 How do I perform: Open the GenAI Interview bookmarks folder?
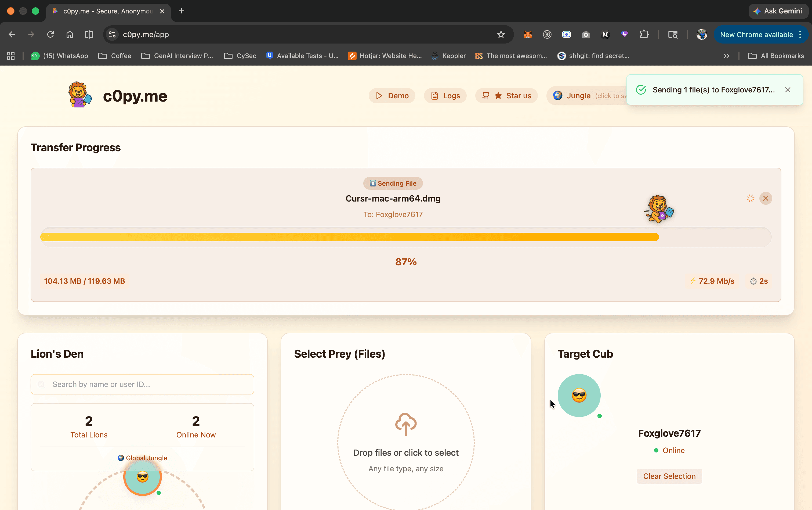tap(177, 56)
